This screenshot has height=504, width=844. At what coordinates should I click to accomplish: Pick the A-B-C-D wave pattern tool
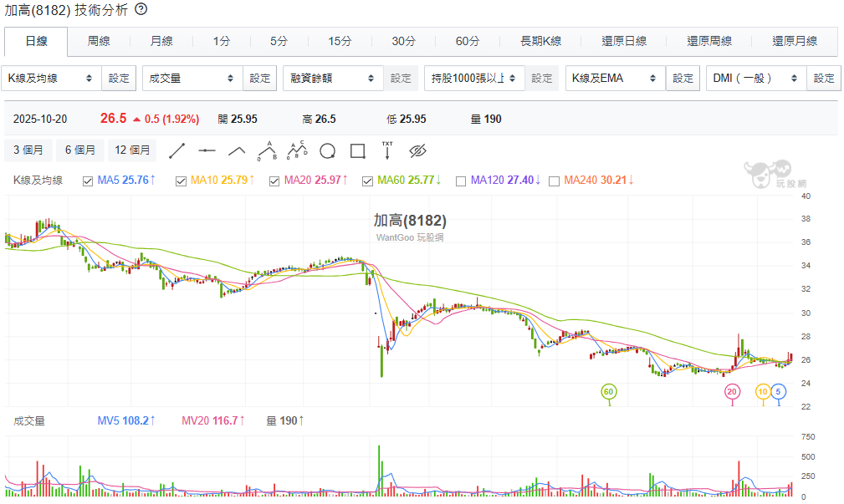(297, 151)
